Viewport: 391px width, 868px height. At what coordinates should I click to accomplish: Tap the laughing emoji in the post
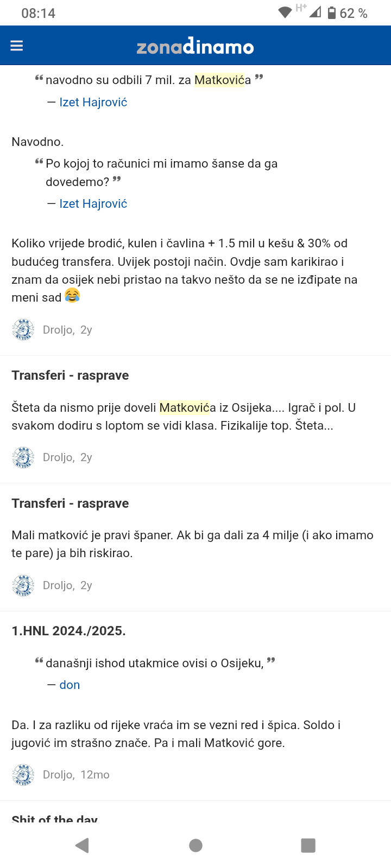coord(72,295)
